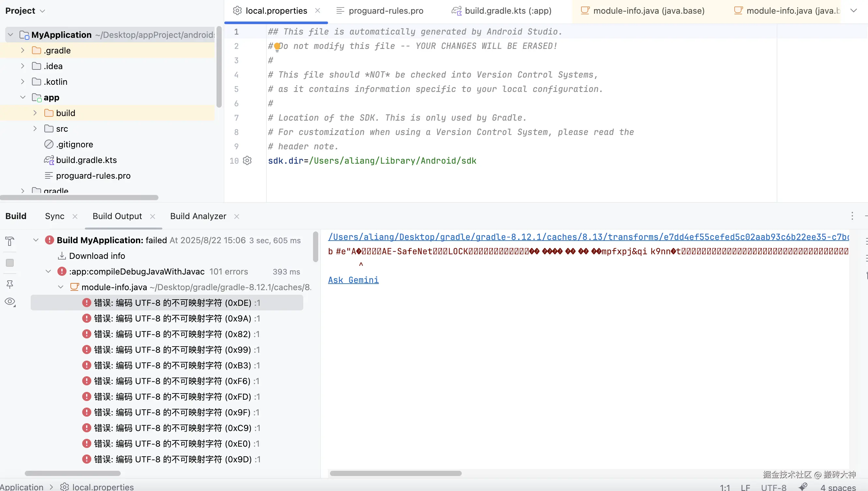Open the editor tabs overflow chevron
Screen dimensions: 868x491
click(x=854, y=11)
